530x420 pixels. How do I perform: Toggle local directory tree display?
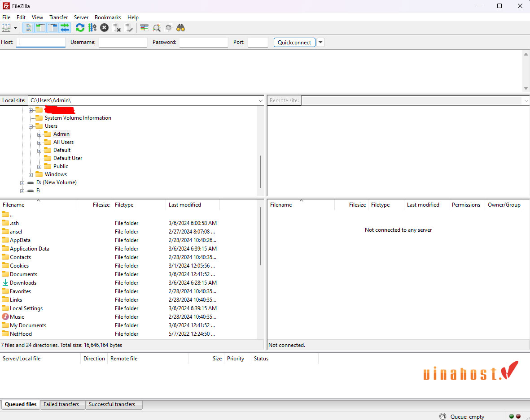click(40, 28)
